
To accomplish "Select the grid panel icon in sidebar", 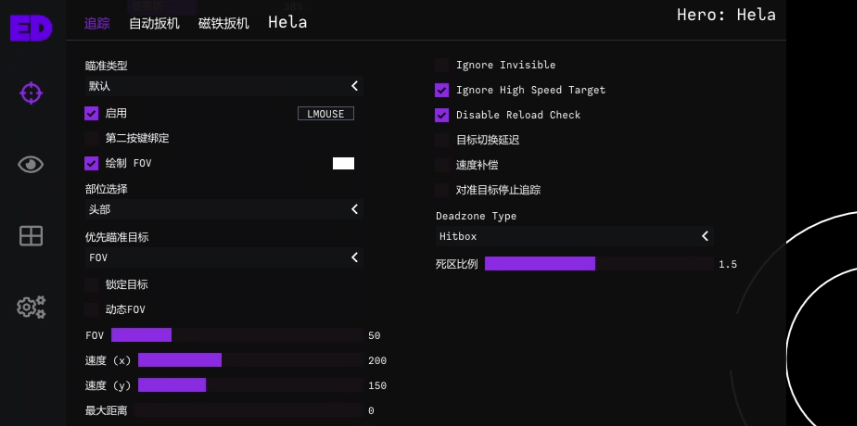I will 31,236.
